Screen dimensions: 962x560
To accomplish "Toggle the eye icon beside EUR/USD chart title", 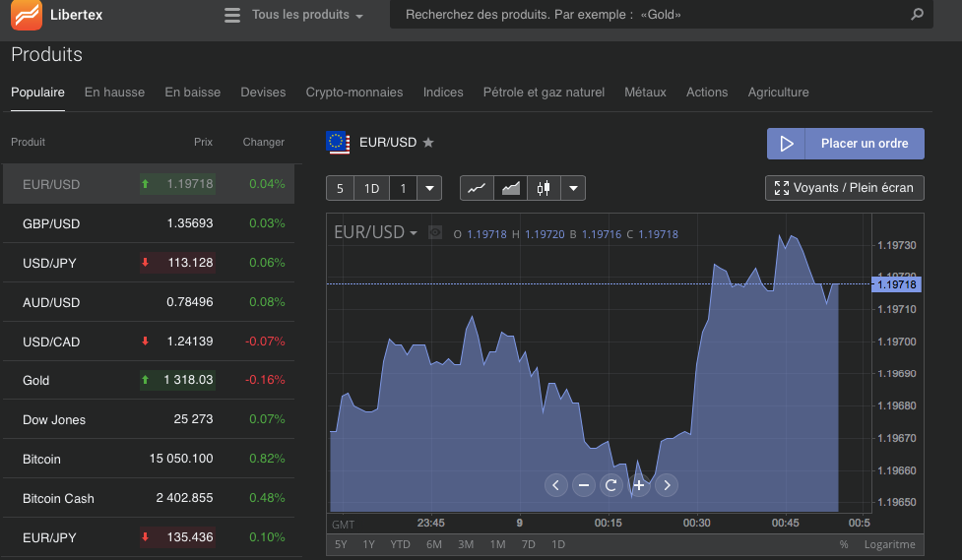I will [x=435, y=233].
